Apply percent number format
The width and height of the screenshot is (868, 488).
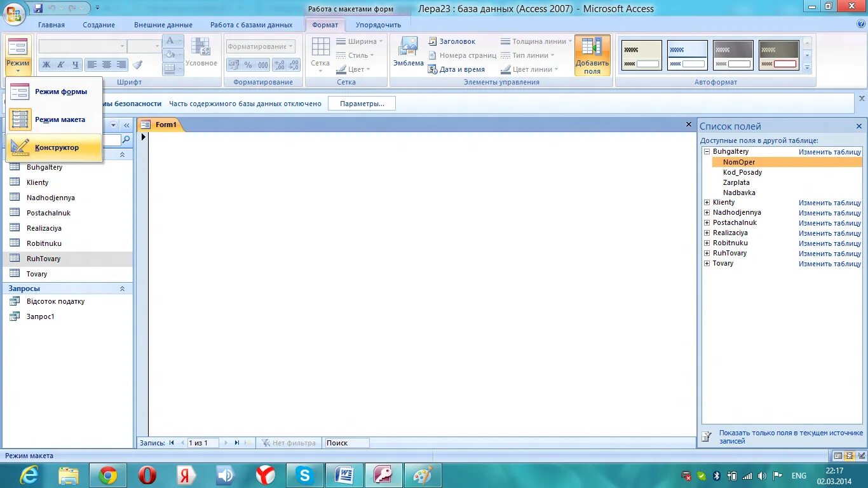(x=248, y=65)
